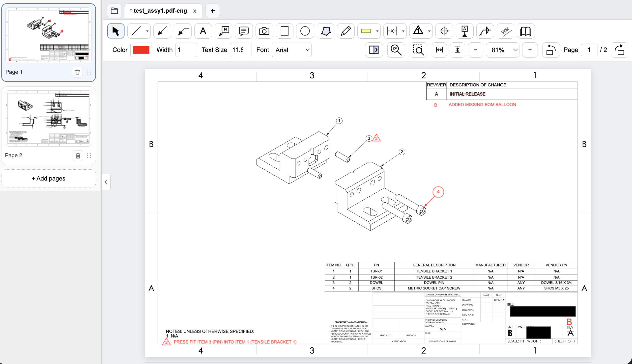Image resolution: width=632 pixels, height=364 pixels.
Task: Select the pencil freehand tool
Action: tap(346, 31)
